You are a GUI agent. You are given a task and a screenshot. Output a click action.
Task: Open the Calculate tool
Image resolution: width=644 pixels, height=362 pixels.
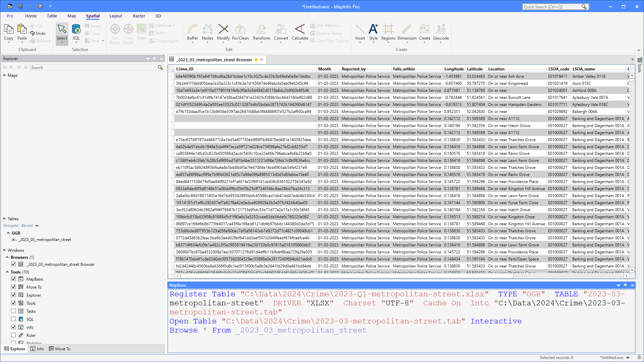tap(300, 33)
